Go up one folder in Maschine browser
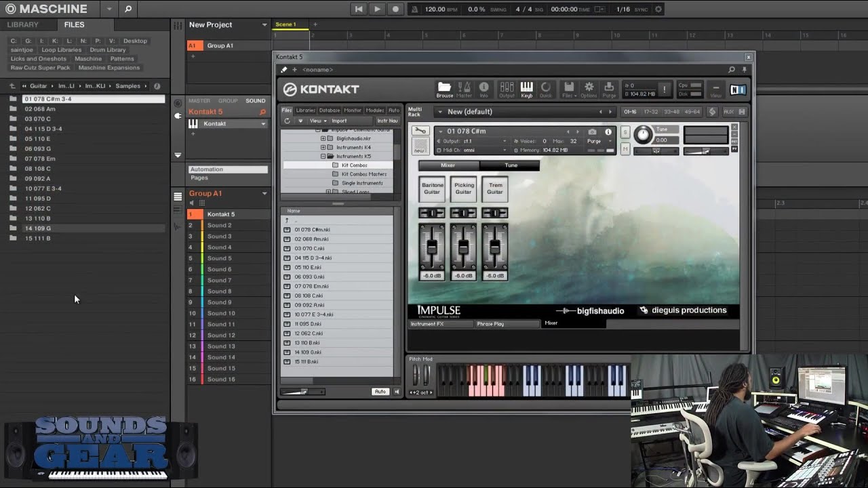 [12, 86]
